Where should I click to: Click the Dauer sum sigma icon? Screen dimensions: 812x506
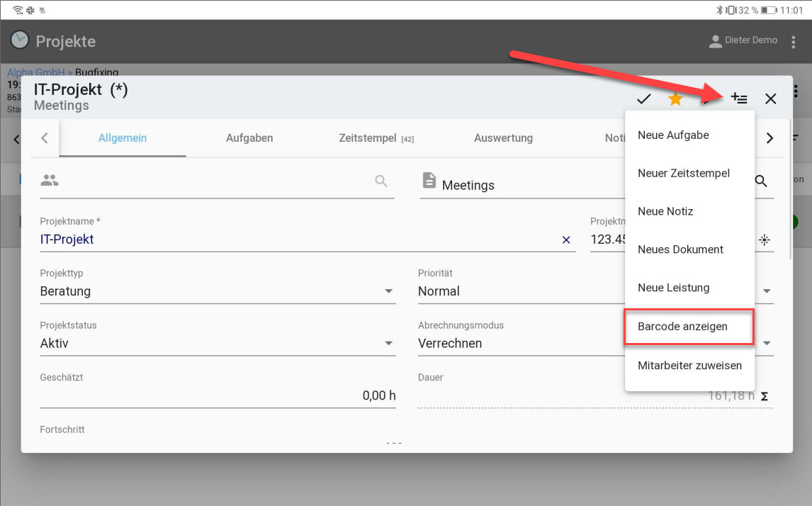point(765,397)
